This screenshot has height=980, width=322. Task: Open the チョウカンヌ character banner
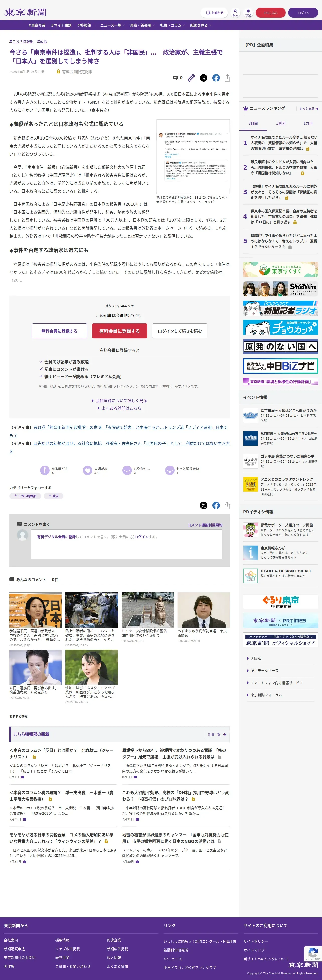280,327
